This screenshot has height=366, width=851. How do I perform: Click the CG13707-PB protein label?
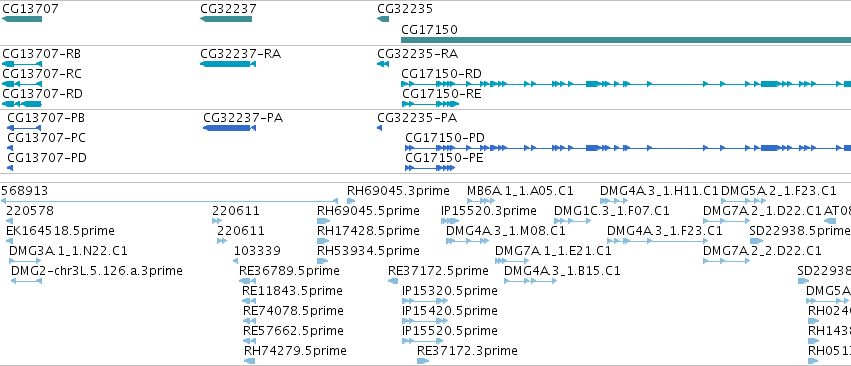(46, 118)
